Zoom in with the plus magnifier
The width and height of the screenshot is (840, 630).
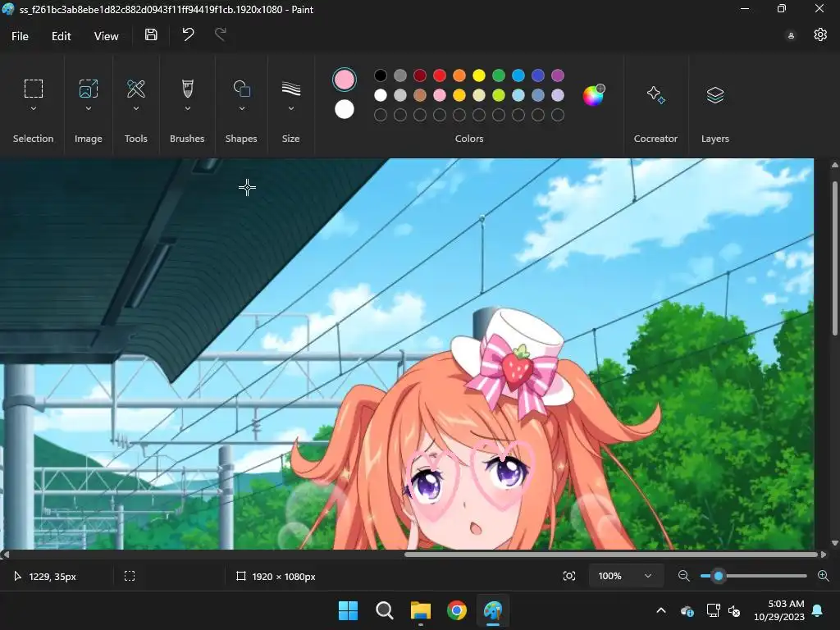tap(824, 576)
